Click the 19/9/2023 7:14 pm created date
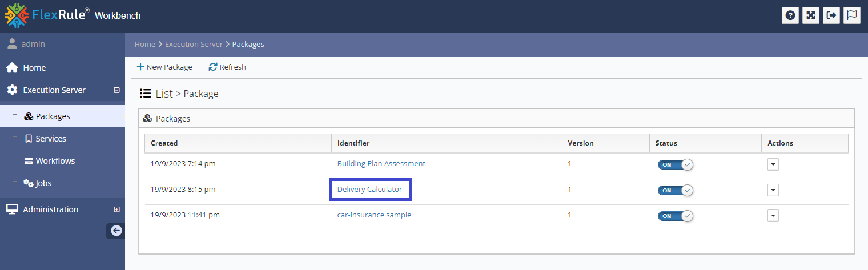Image resolution: width=868 pixels, height=270 pixels. point(183,163)
